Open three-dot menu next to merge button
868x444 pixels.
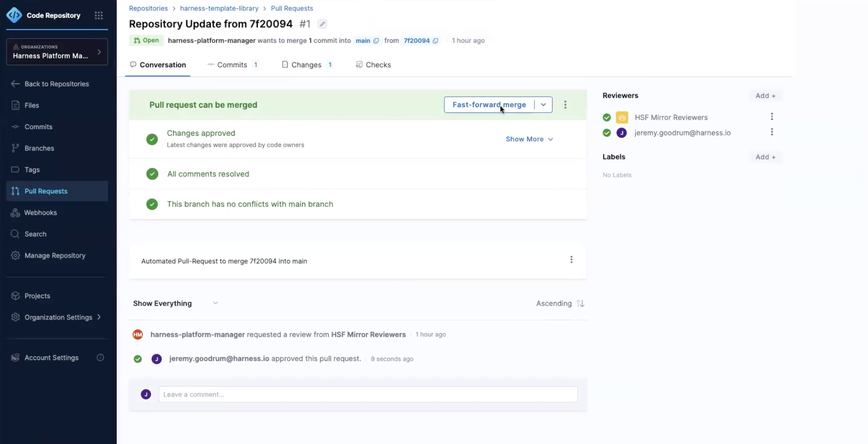pyautogui.click(x=565, y=105)
